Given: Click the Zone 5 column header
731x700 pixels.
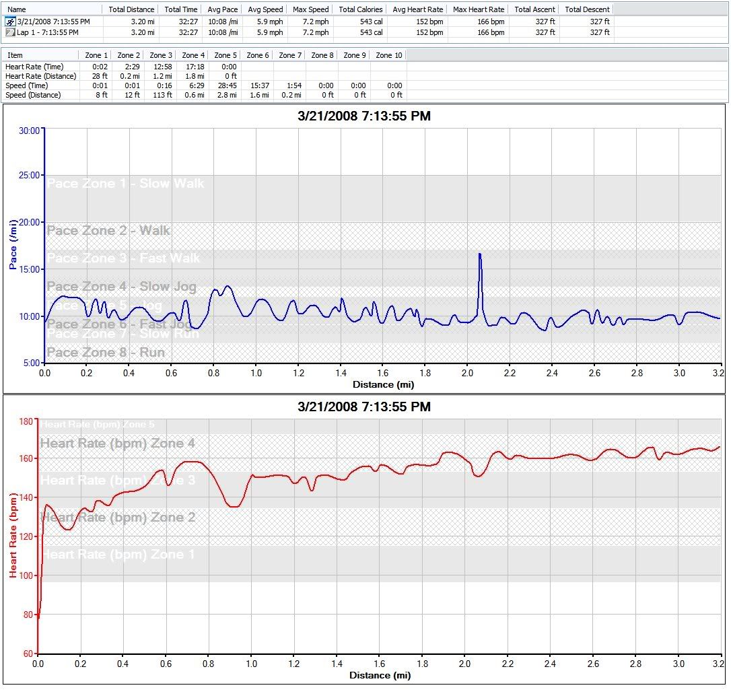Looking at the screenshot, I should pyautogui.click(x=225, y=55).
